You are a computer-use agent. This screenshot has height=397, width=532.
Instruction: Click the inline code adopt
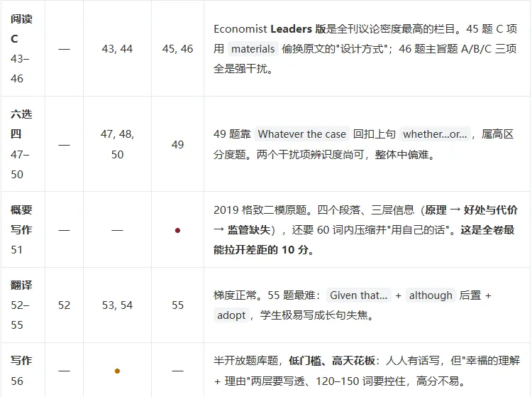coord(231,315)
